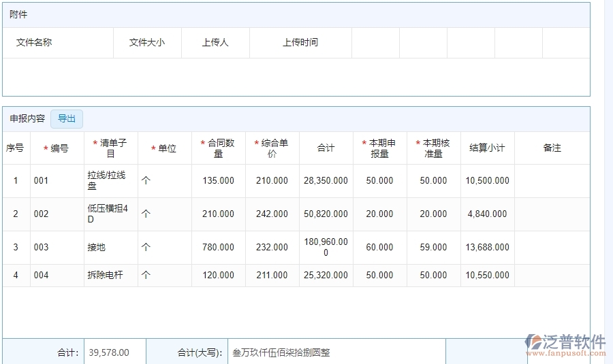Click the 备注 cell in row 1

point(552,181)
